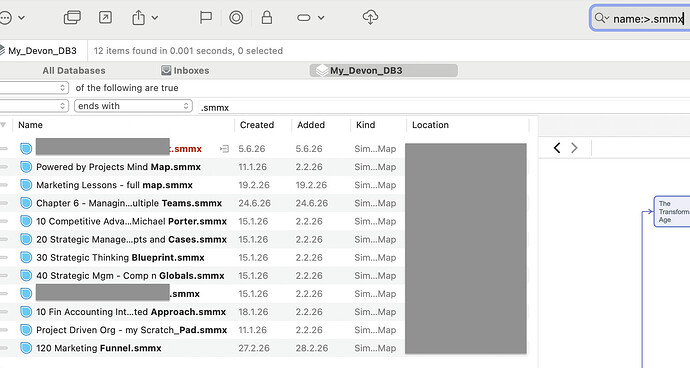This screenshot has width=690, height=368.
Task: Click the stacked windows icon
Action: tap(72, 18)
